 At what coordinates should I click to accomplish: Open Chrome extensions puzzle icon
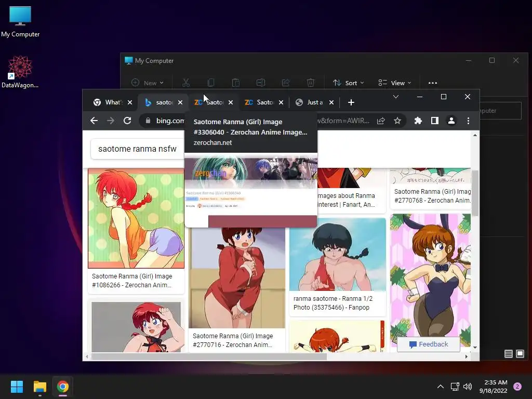[418, 121]
